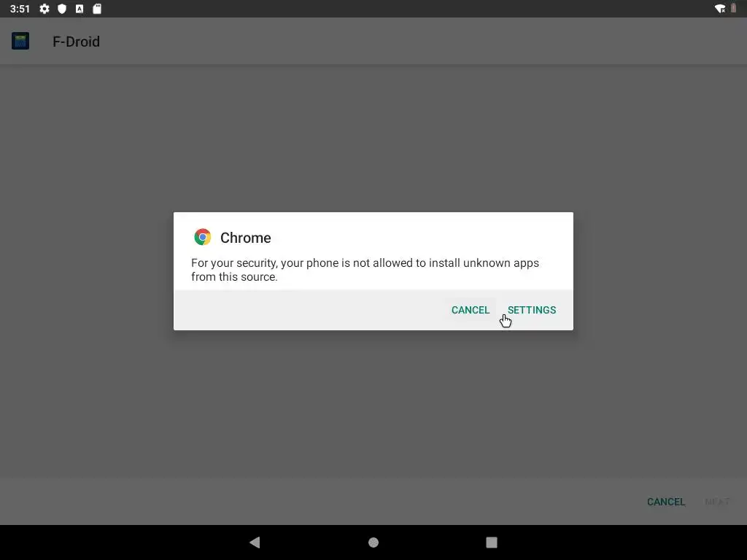The height and width of the screenshot is (560, 747).
Task: Tap the Android back navigation button
Action: pos(255,542)
